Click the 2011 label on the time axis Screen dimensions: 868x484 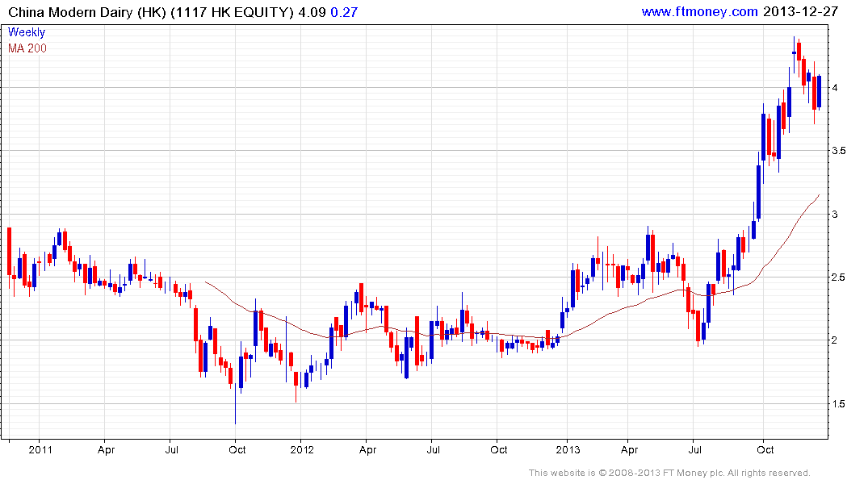tap(40, 449)
